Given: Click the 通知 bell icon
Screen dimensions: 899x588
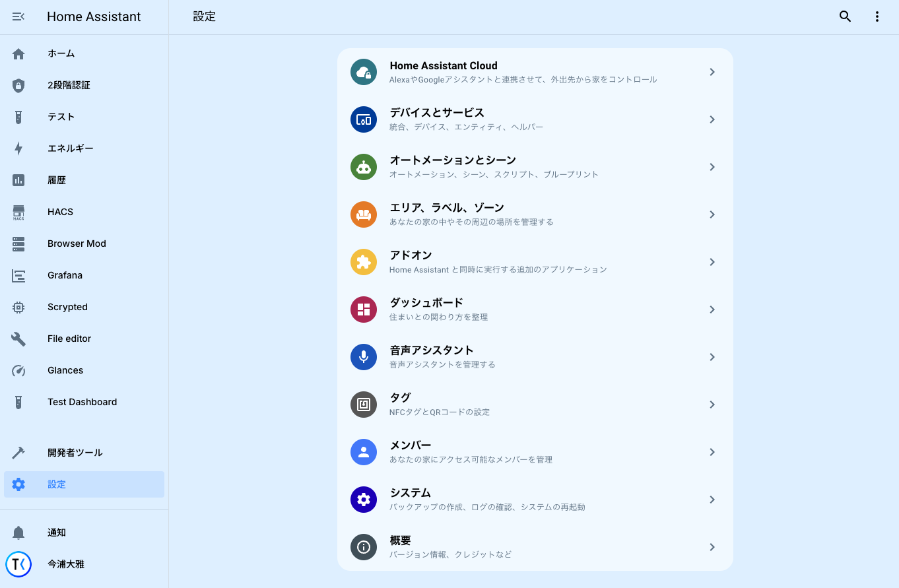Looking at the screenshot, I should 18,533.
